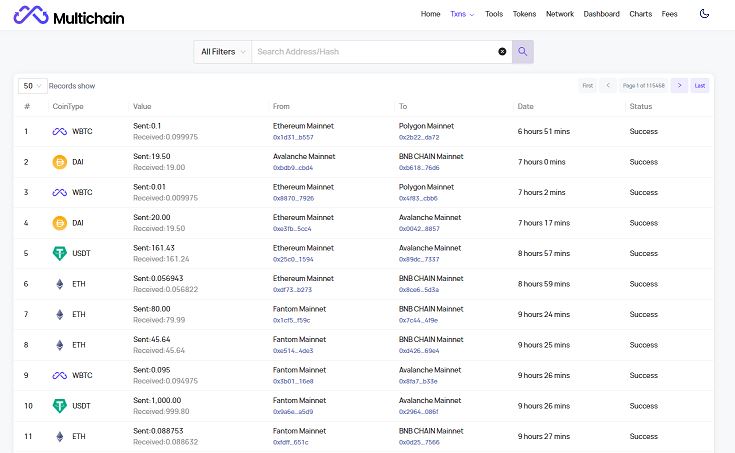Click the Status column header
This screenshot has height=453, width=735.
641,106
